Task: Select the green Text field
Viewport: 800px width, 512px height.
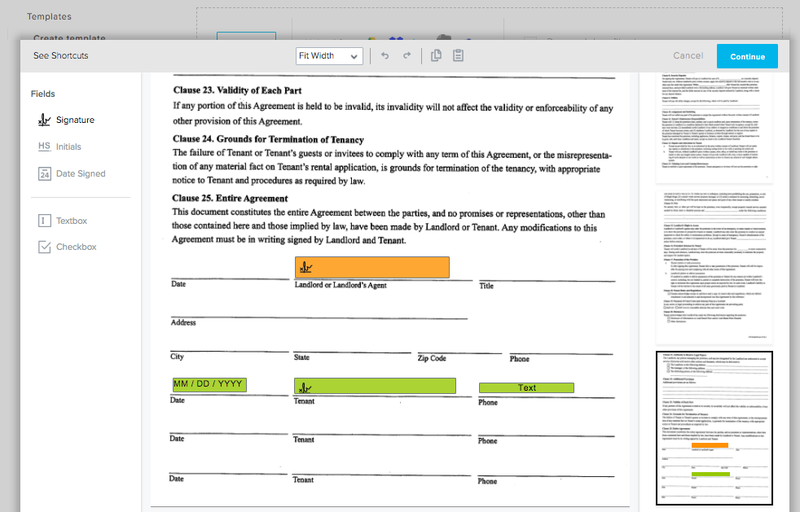Action: tap(526, 388)
